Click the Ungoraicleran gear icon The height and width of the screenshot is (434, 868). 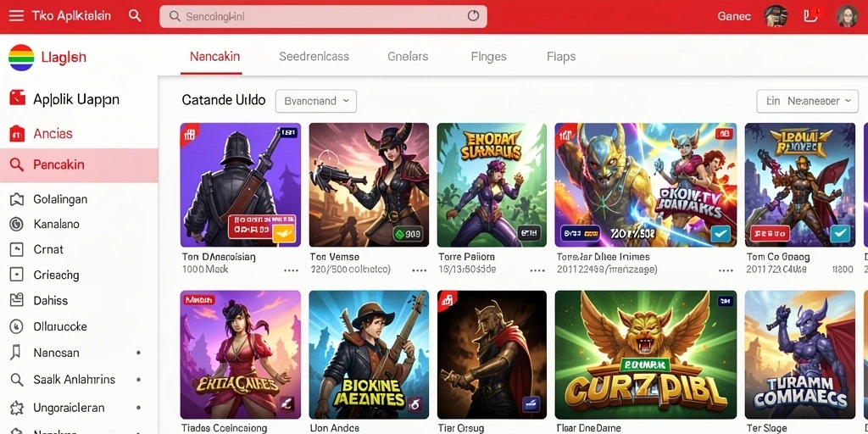pos(17,408)
